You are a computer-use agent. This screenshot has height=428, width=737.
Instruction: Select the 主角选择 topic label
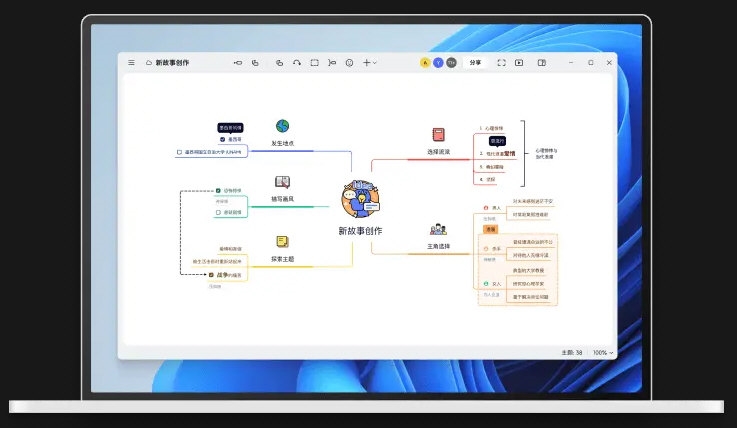tap(439, 246)
